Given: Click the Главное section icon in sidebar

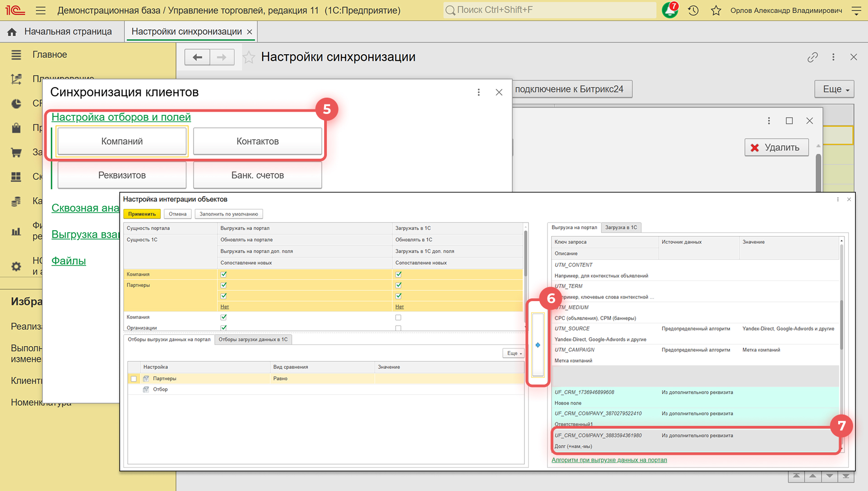Looking at the screenshot, I should point(16,55).
